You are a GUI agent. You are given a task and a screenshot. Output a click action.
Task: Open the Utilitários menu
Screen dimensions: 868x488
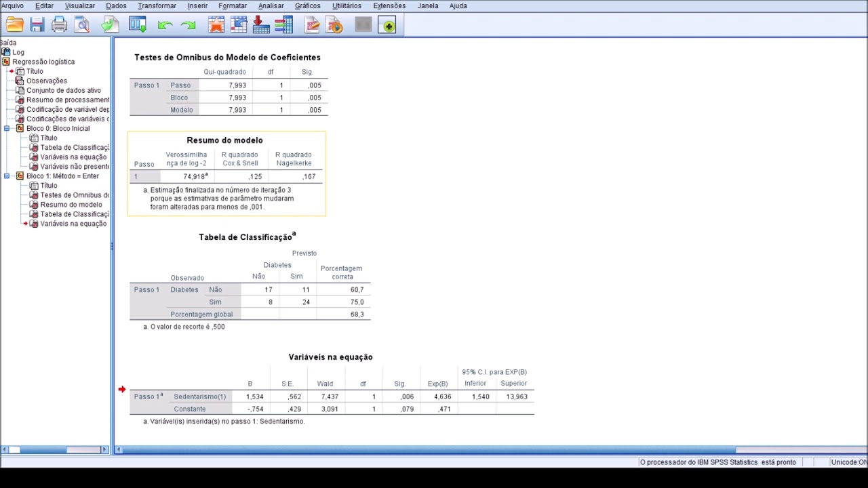coord(347,5)
